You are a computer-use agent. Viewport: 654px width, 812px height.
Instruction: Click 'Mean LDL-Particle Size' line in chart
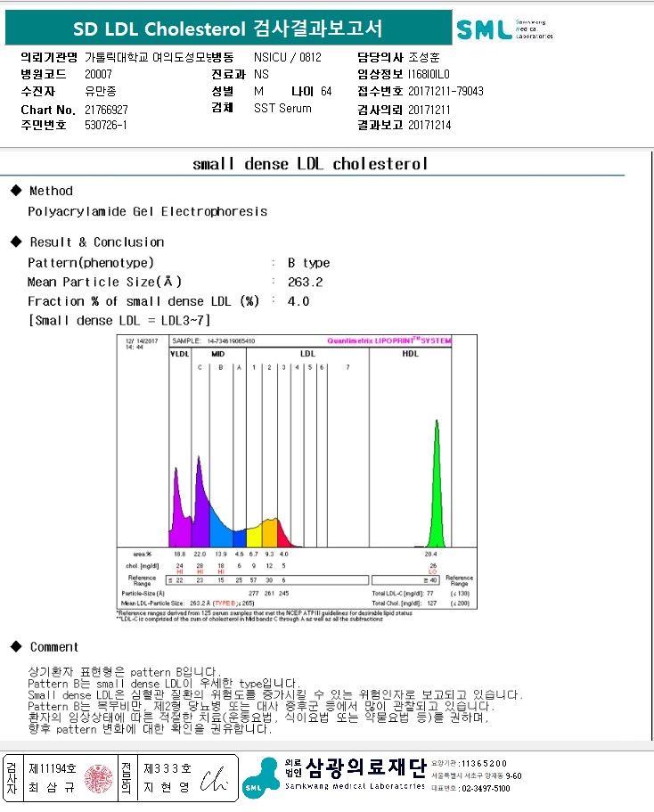[187, 603]
